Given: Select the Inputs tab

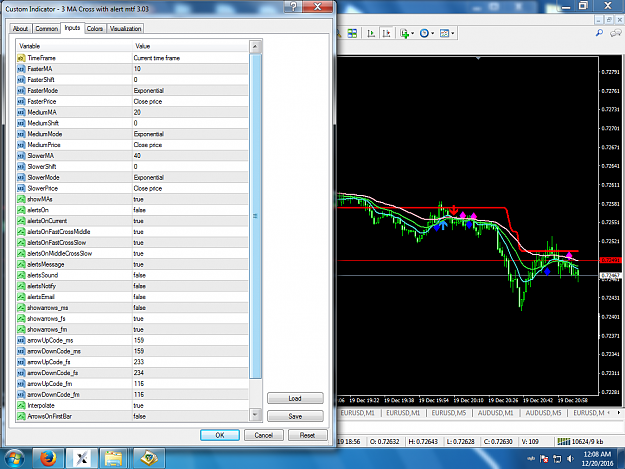Looking at the screenshot, I should point(72,28).
